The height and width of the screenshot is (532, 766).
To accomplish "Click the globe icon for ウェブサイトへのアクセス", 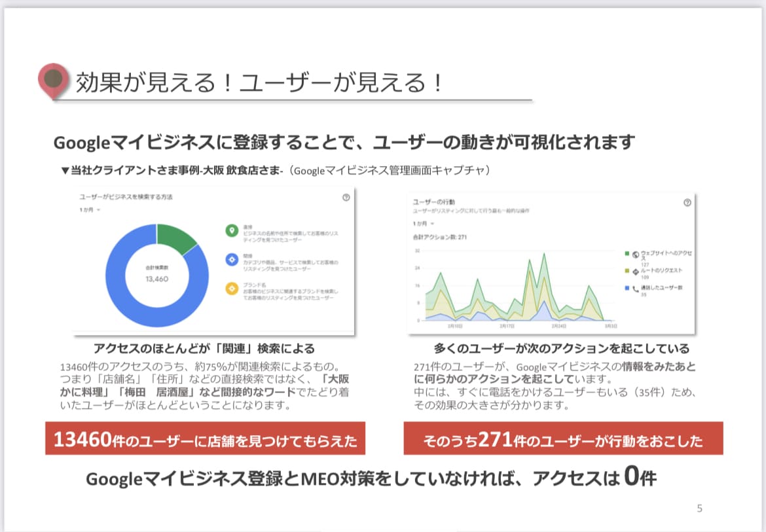I will click(x=636, y=255).
